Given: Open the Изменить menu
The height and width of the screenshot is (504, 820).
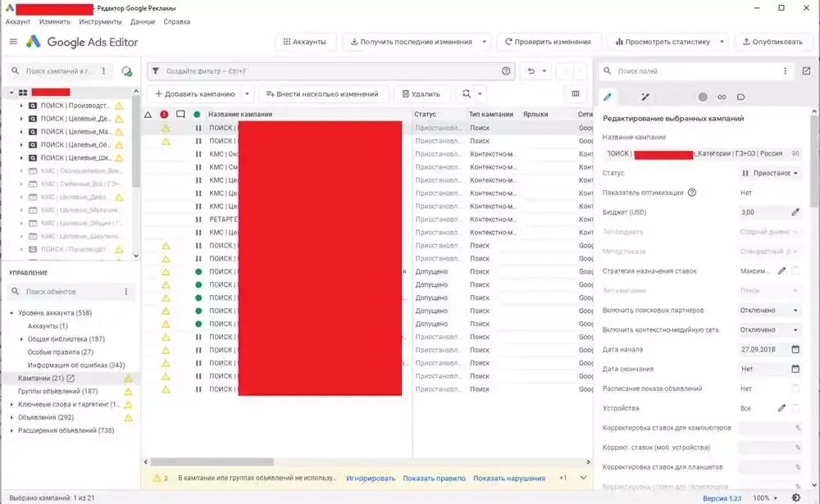Looking at the screenshot, I should (54, 22).
